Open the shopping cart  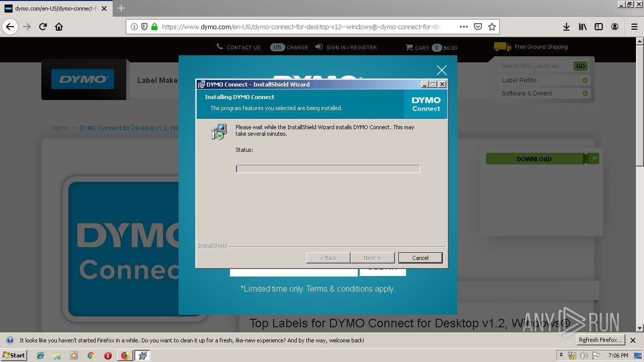431,48
